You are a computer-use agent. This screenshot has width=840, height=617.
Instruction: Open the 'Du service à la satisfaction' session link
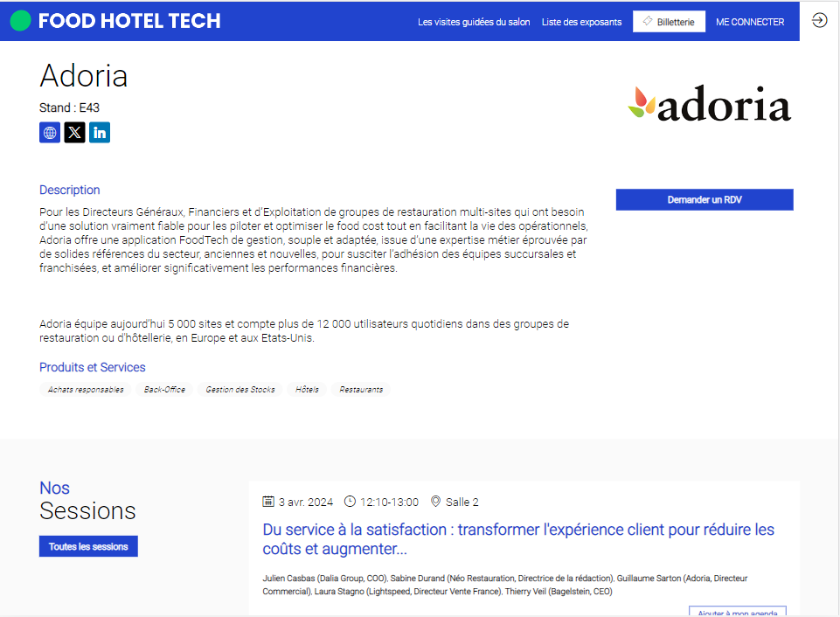(518, 539)
